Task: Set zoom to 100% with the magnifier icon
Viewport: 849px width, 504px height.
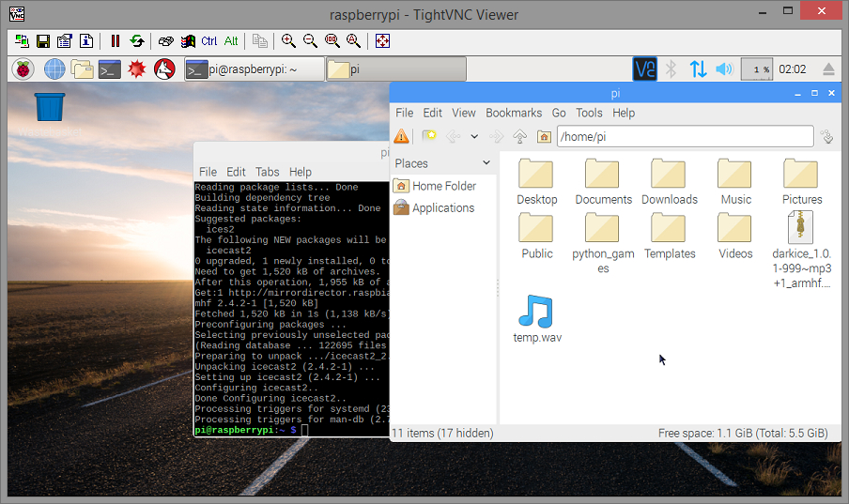Action: click(332, 41)
